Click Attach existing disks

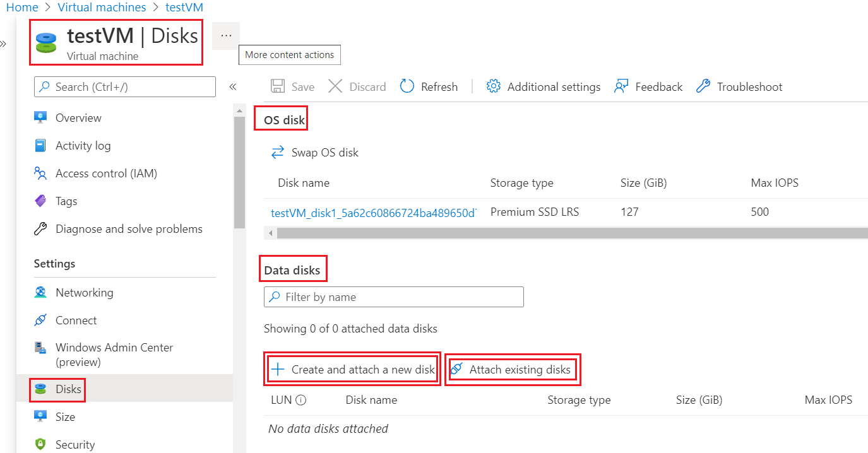[511, 370]
